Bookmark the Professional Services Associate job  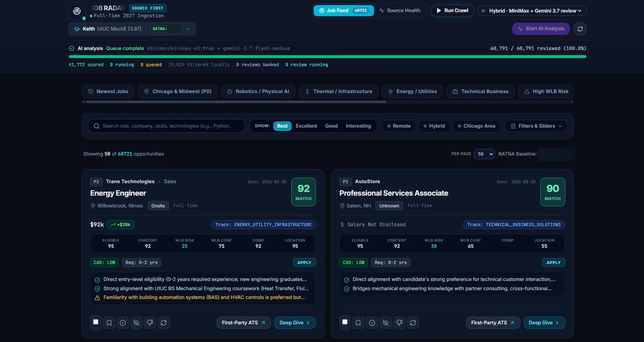pyautogui.click(x=358, y=323)
